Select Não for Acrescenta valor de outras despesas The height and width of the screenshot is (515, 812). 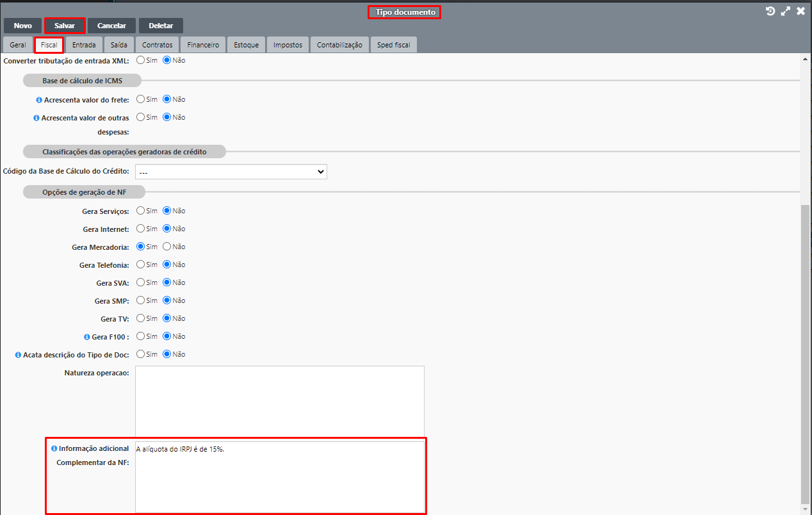point(167,117)
